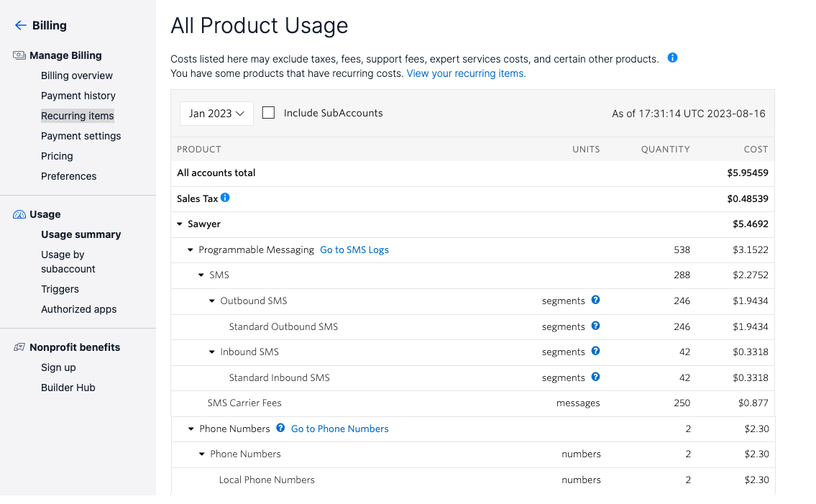The height and width of the screenshot is (504, 816).
Task: Click the help icon on Outbound SMS row
Action: tap(595, 301)
